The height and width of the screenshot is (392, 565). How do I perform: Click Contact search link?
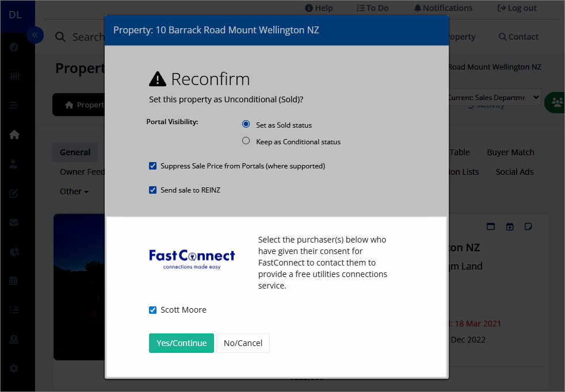coord(518,37)
